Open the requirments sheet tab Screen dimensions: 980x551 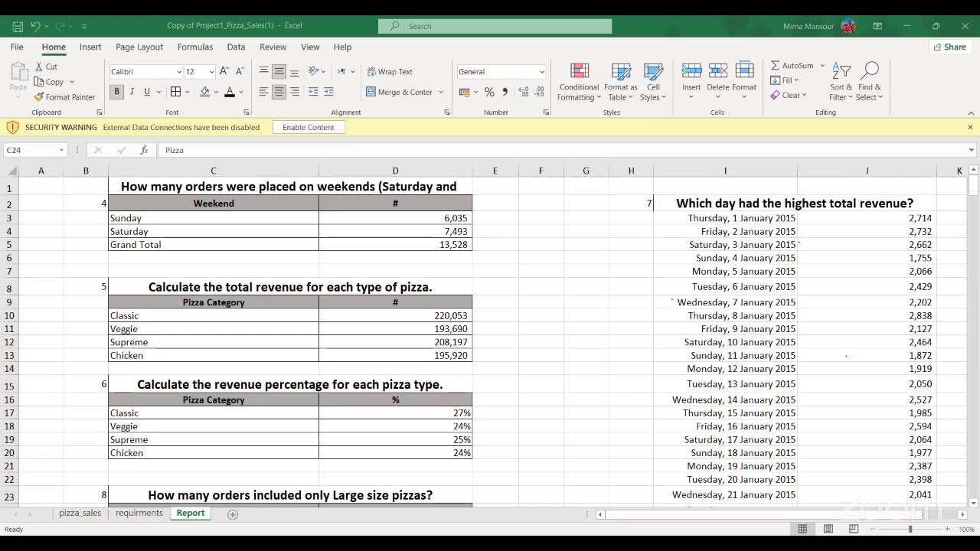pos(139,514)
